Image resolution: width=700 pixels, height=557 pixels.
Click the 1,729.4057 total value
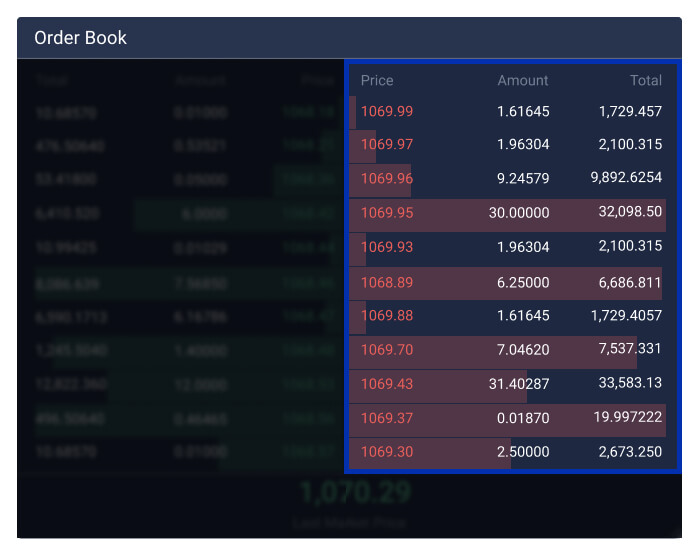pos(626,316)
